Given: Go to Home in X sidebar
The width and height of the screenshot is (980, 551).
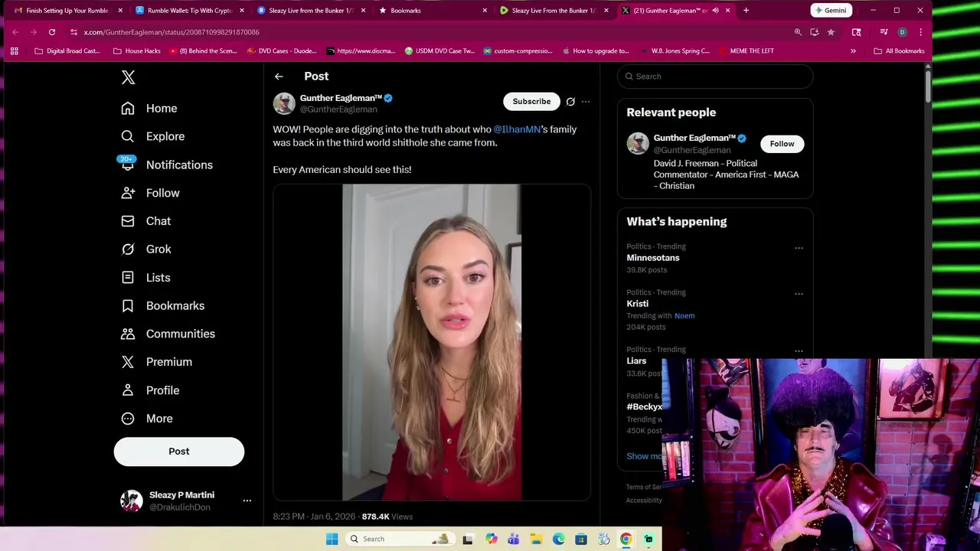Looking at the screenshot, I should (x=149, y=108).
